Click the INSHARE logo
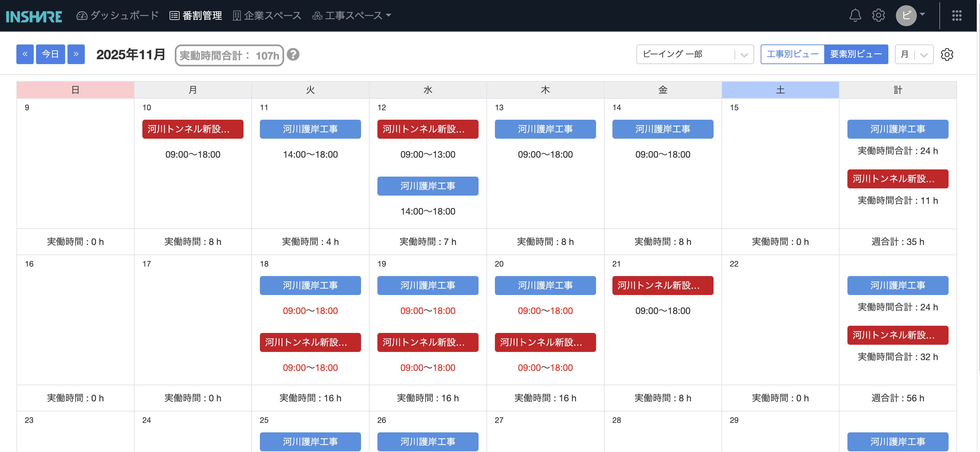Viewport: 980px width, 452px height. click(x=34, y=16)
